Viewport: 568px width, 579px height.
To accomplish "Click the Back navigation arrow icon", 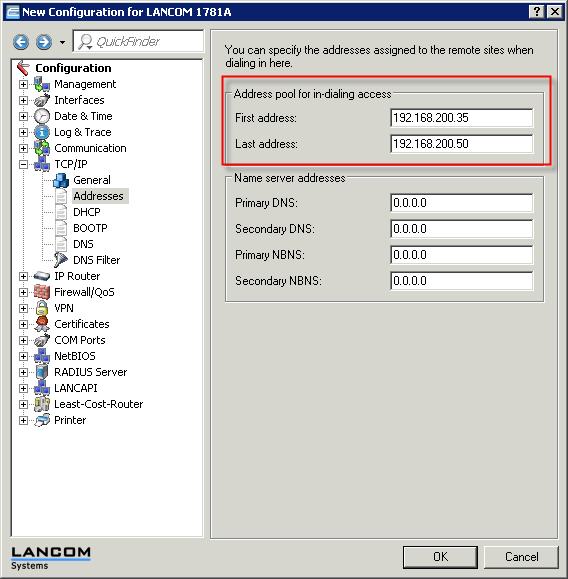I will pyautogui.click(x=21, y=42).
